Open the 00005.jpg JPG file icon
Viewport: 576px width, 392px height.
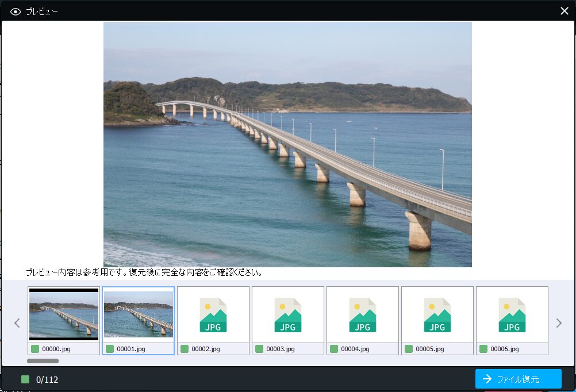coord(437,315)
